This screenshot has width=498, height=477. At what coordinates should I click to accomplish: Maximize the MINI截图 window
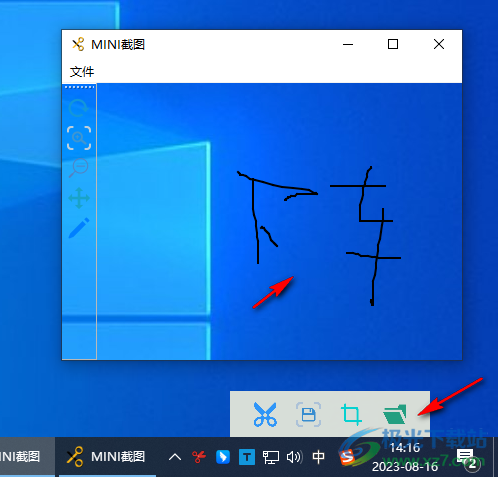click(393, 44)
